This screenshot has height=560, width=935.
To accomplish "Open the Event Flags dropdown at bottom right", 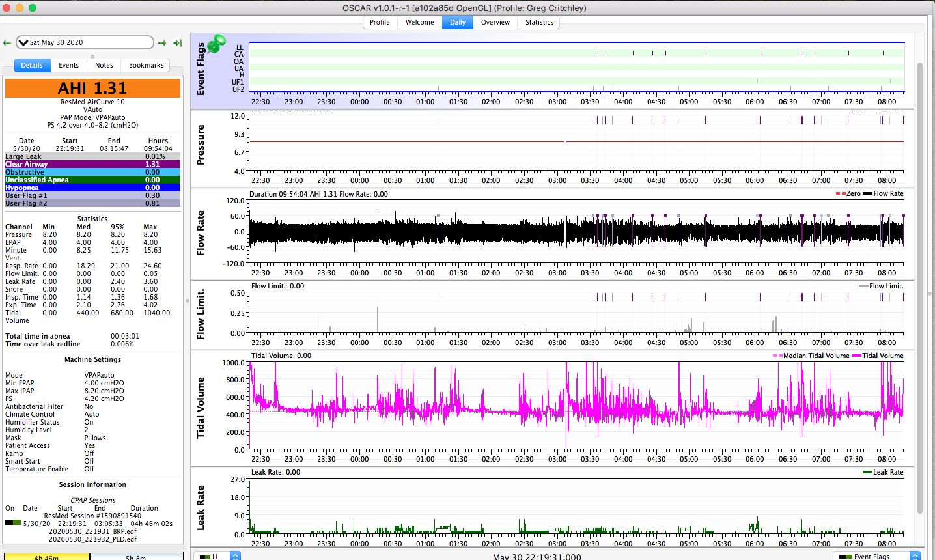I will [x=876, y=556].
